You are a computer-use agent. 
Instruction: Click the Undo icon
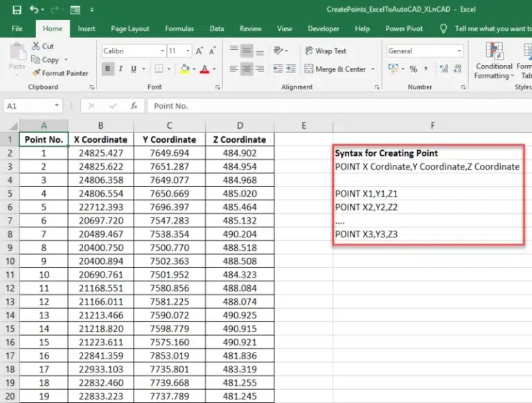pyautogui.click(x=34, y=10)
